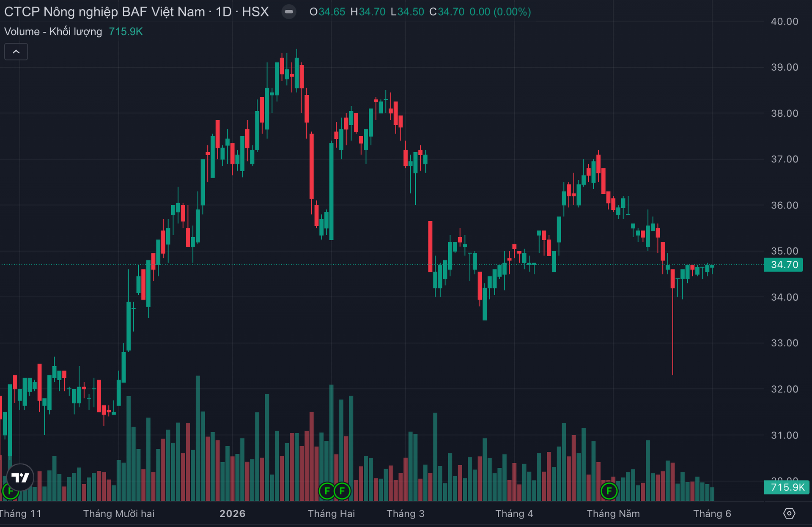Click the market status pill icon beside HSX
The height and width of the screenshot is (527, 812).
(289, 12)
